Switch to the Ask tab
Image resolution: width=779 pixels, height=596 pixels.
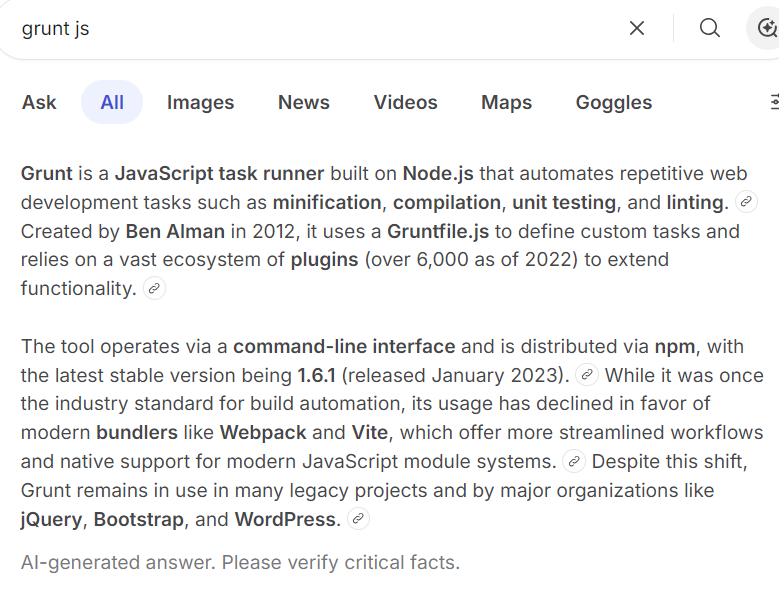(x=39, y=102)
